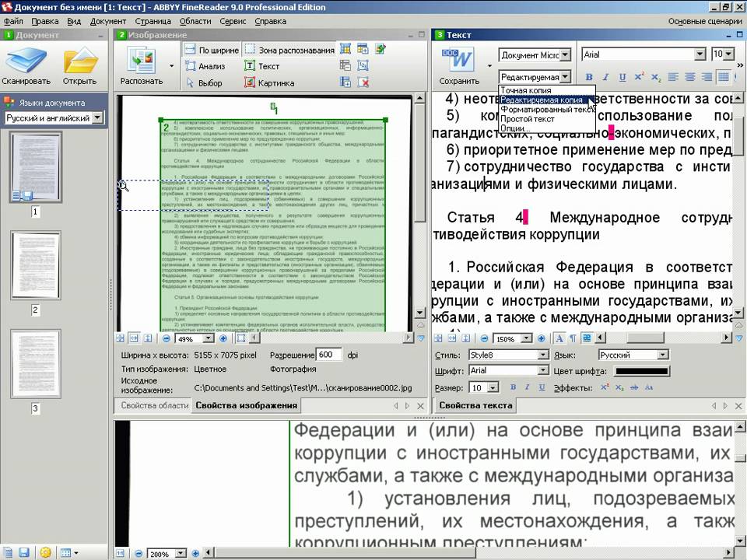Select the Text area tool (Текст)
Image resolution: width=747 pixels, height=560 pixels.
coord(261,66)
